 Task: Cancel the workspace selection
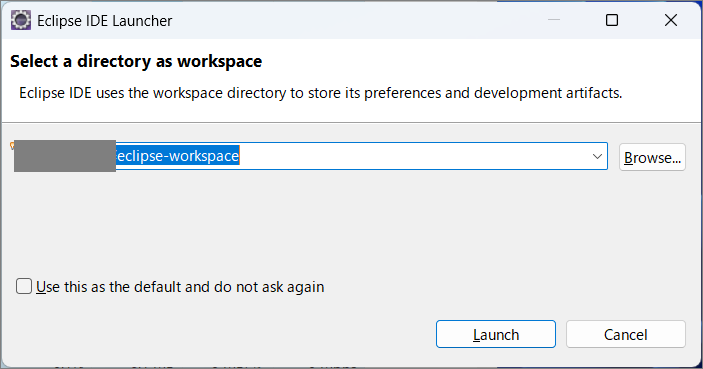[x=626, y=334]
